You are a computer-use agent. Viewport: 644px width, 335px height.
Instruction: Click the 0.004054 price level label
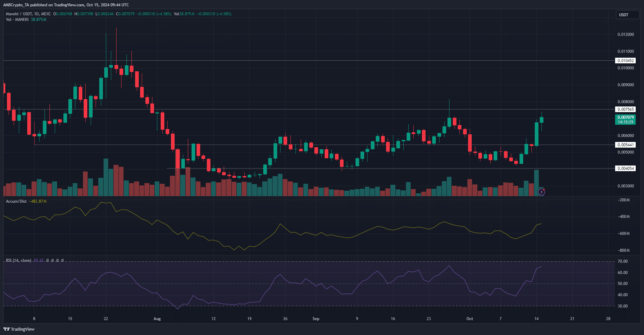tap(625, 168)
